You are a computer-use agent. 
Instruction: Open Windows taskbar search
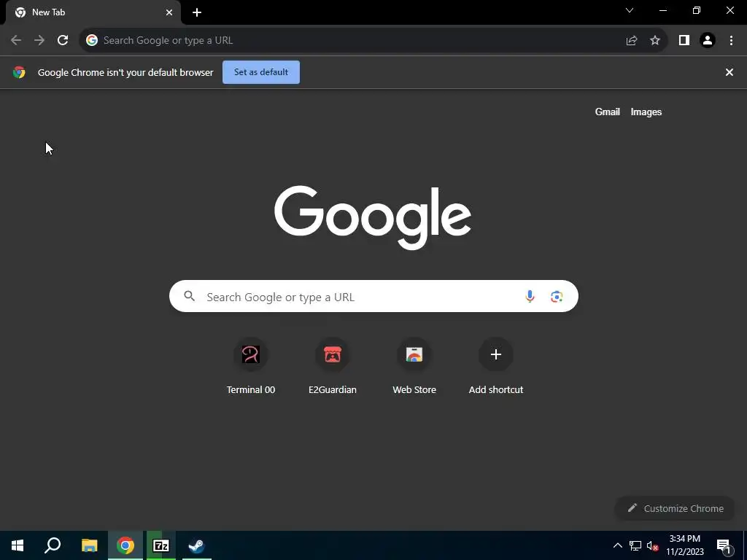coord(53,545)
